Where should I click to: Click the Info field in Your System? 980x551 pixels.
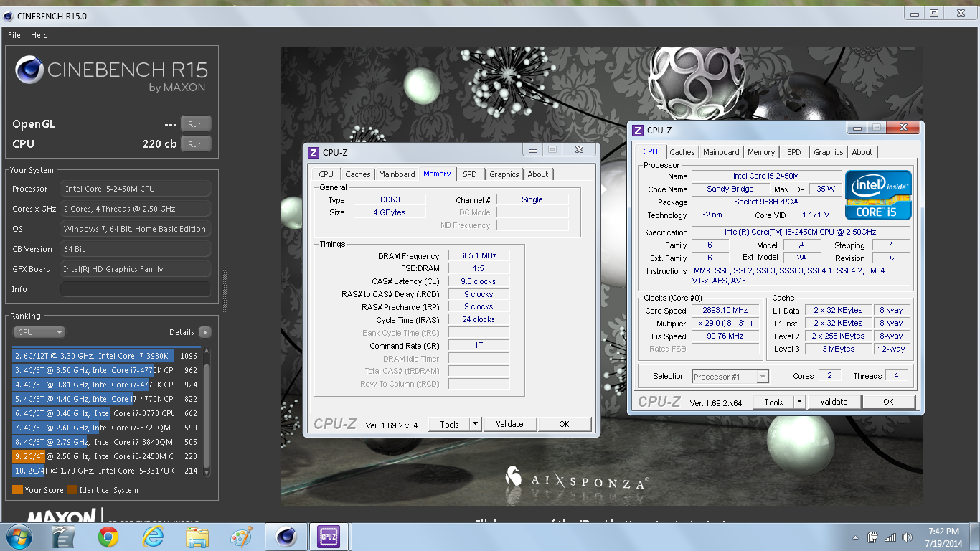pyautogui.click(x=136, y=289)
